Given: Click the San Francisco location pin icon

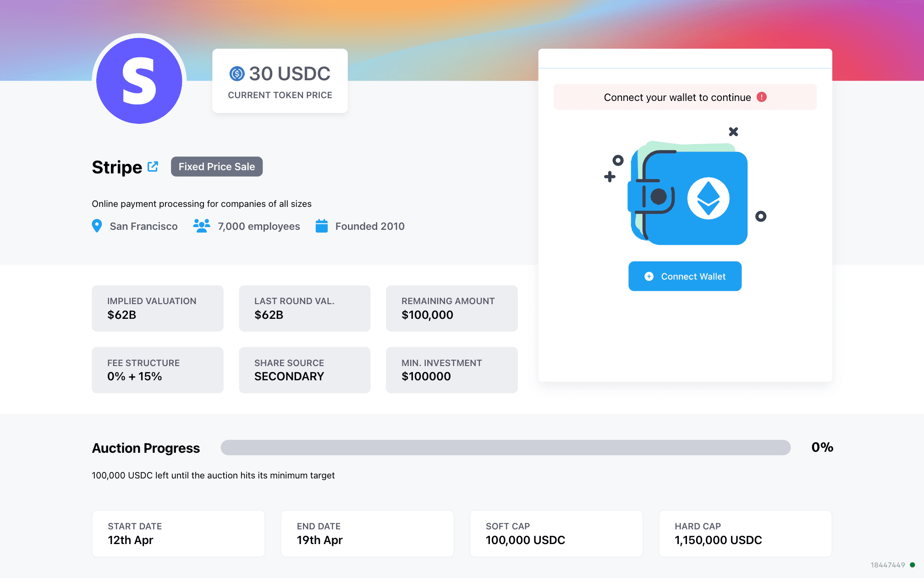Looking at the screenshot, I should (97, 226).
